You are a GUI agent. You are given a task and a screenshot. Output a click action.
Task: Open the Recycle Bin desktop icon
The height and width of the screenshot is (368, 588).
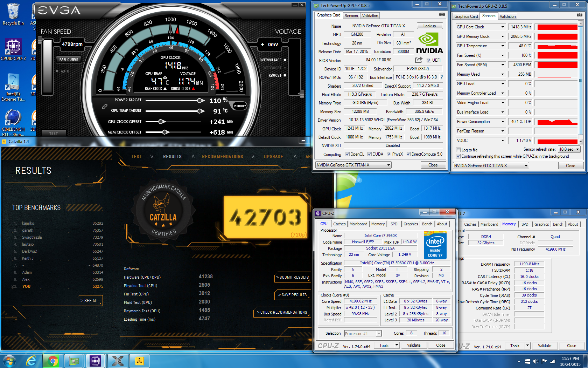tap(13, 14)
